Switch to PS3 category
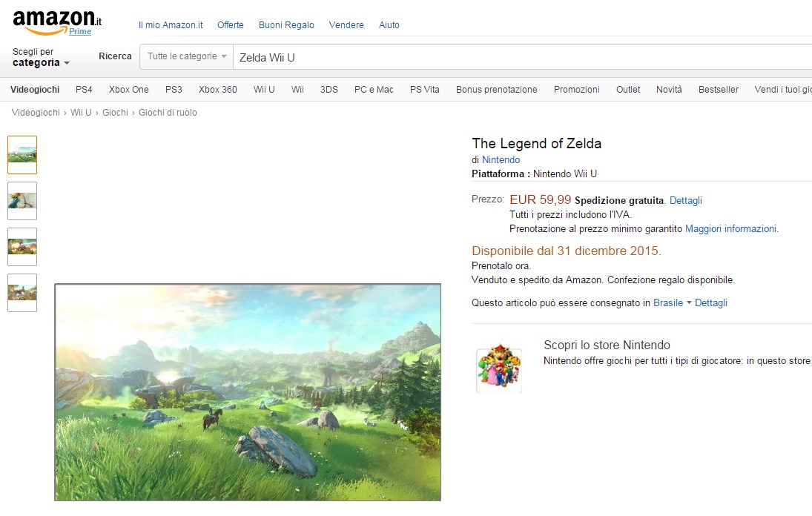The width and height of the screenshot is (812, 516). coord(174,90)
